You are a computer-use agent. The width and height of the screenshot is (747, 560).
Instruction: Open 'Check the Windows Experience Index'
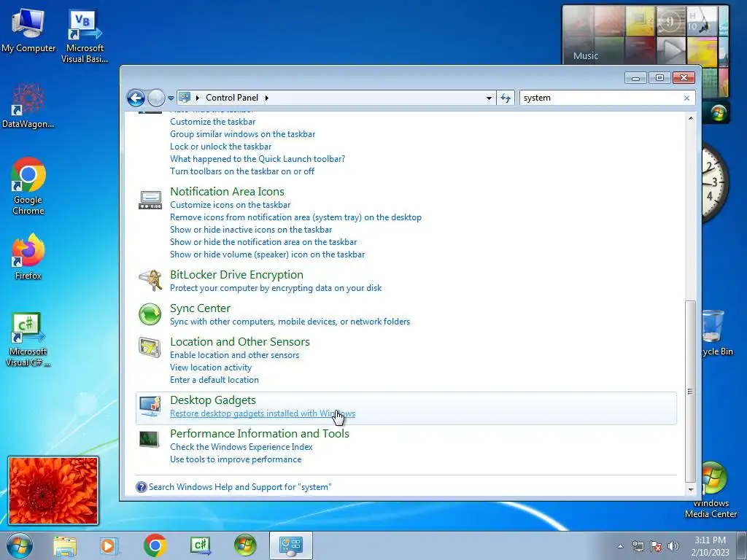(241, 447)
